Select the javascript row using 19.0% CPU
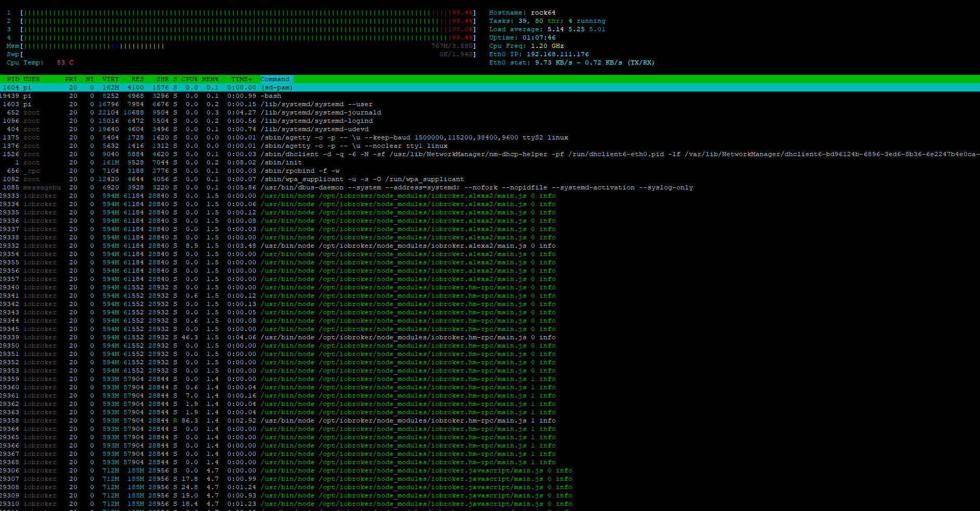 [490, 495]
